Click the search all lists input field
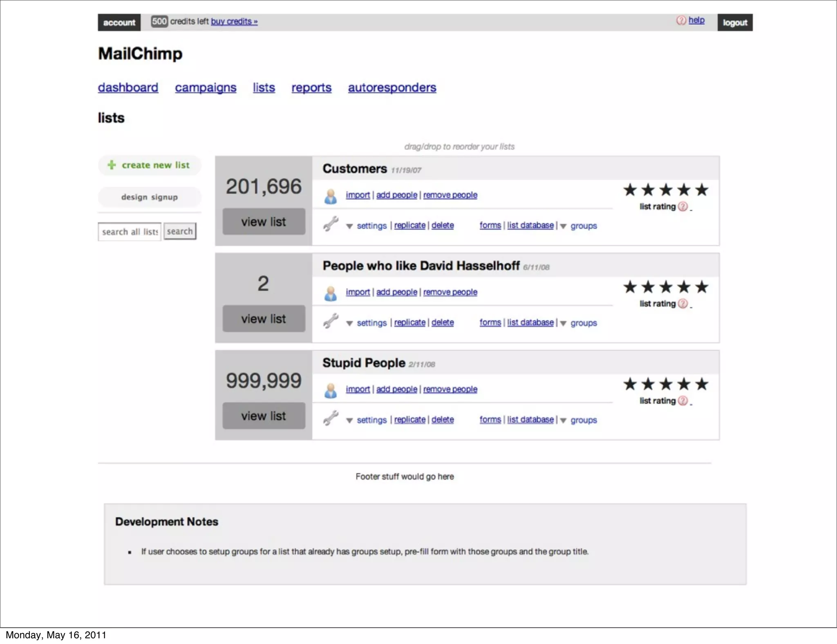This screenshot has height=644, width=837. (130, 232)
